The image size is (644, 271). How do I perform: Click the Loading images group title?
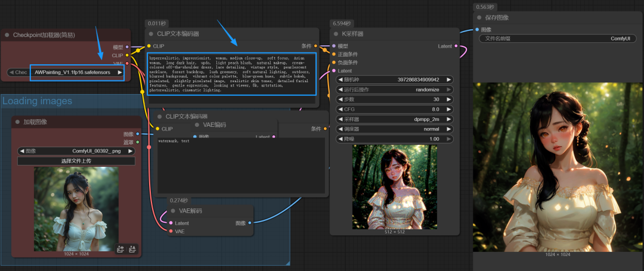37,101
